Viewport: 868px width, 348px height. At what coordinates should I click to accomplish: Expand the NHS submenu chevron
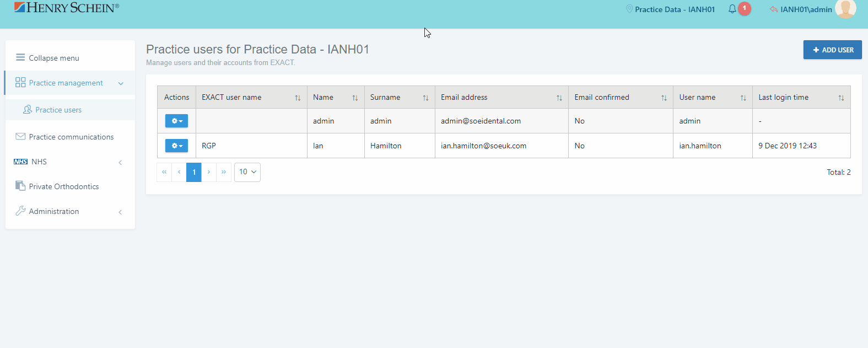120,162
